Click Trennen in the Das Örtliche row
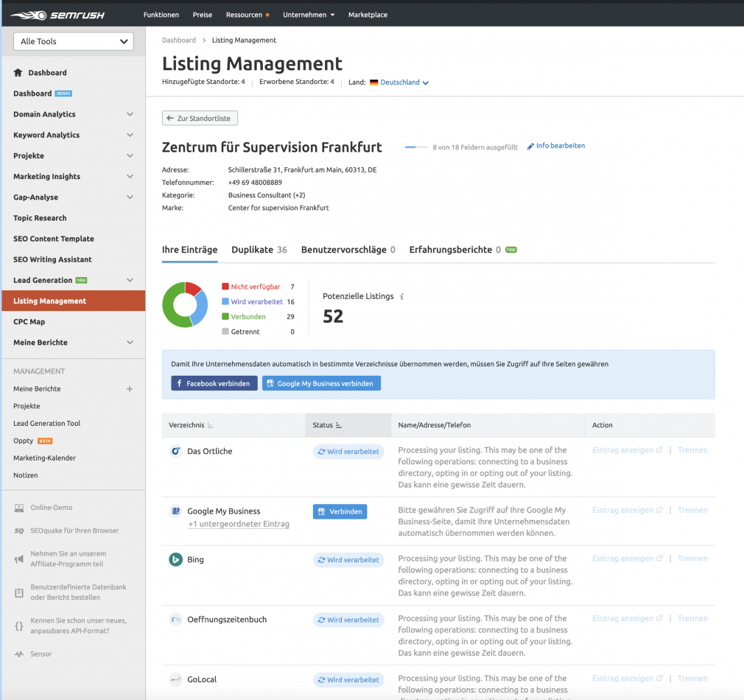Image resolution: width=744 pixels, height=700 pixels. (692, 450)
